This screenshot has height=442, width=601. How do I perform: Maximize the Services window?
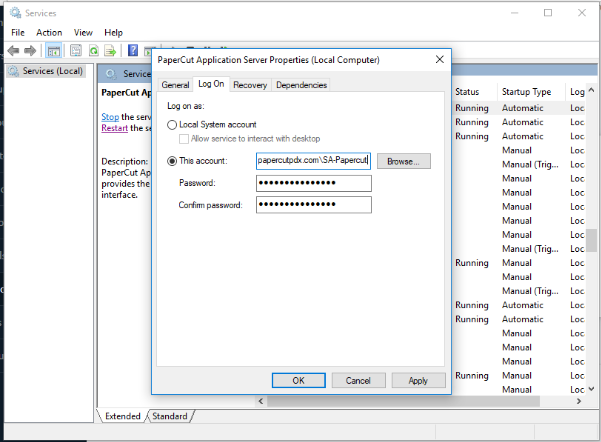coord(548,13)
